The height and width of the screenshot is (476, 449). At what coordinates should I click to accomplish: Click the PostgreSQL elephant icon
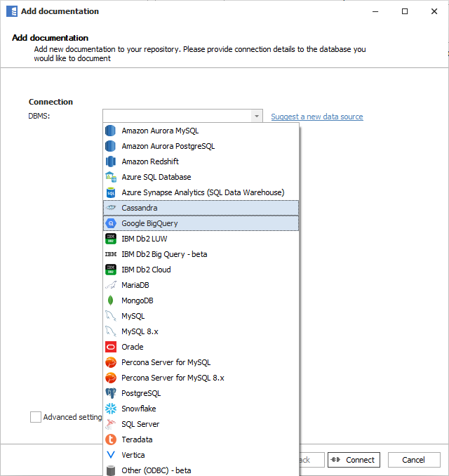[110, 393]
